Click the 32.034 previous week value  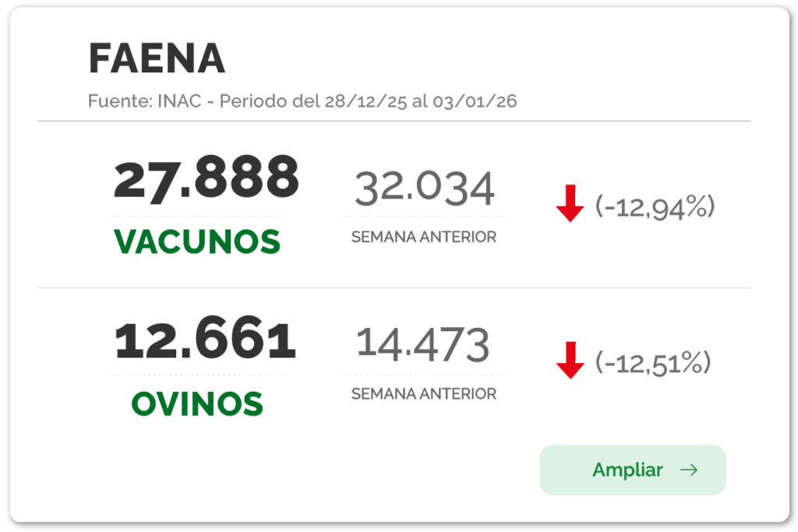click(x=424, y=188)
